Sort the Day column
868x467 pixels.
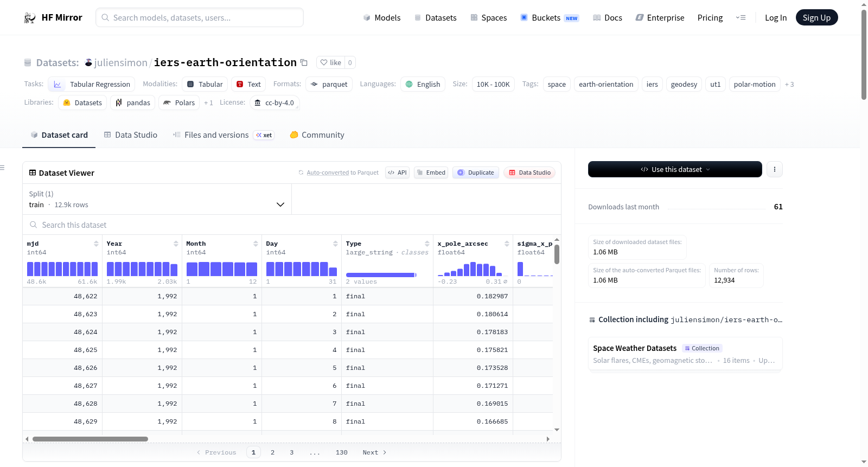tap(335, 244)
